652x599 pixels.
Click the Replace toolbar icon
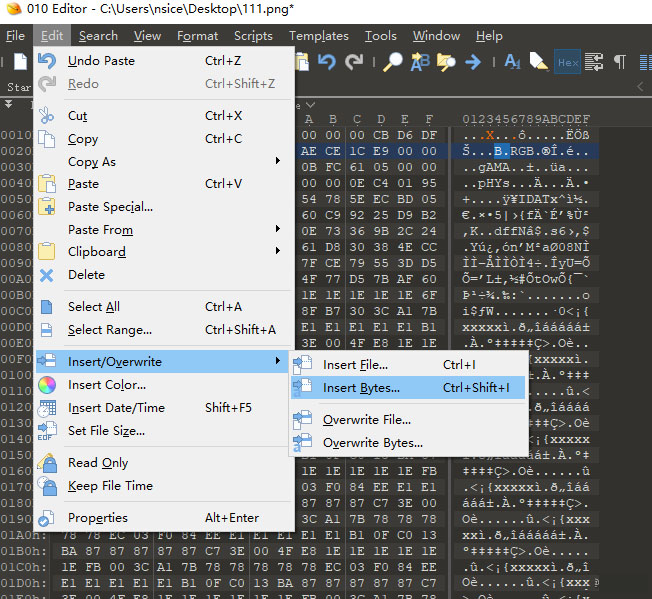(x=420, y=62)
